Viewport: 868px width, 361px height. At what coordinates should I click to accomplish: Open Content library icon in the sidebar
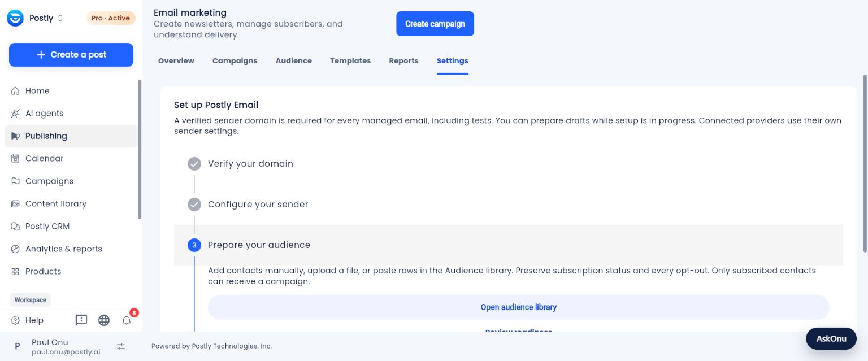15,204
